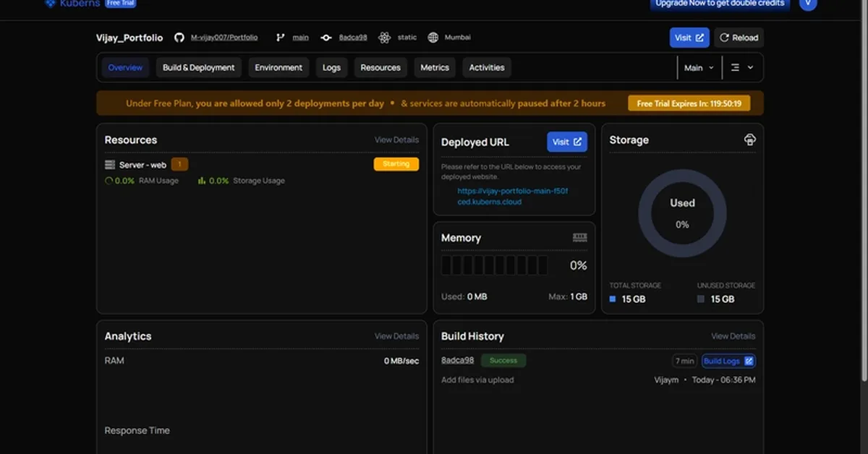This screenshot has height=454, width=868.
Task: Click the user avatar V icon
Action: tap(808, 4)
